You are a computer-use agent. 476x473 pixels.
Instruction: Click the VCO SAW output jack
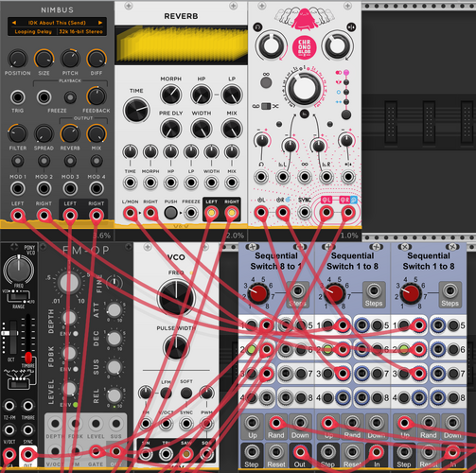click(x=186, y=454)
